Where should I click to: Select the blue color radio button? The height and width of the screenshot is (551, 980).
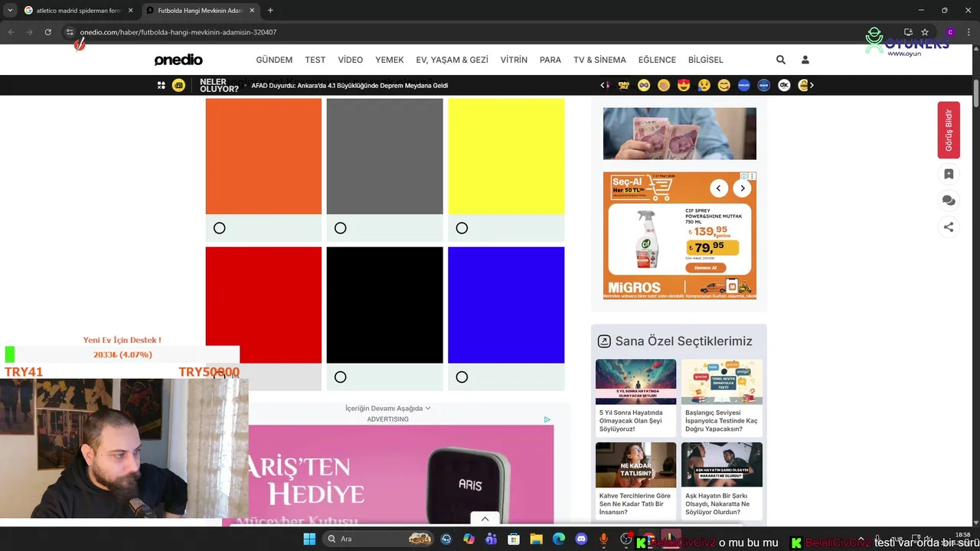462,377
